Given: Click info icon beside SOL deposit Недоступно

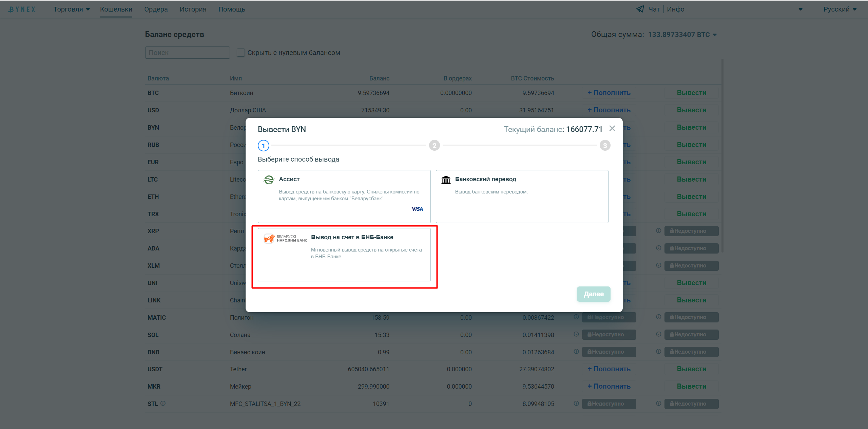Looking at the screenshot, I should 576,334.
